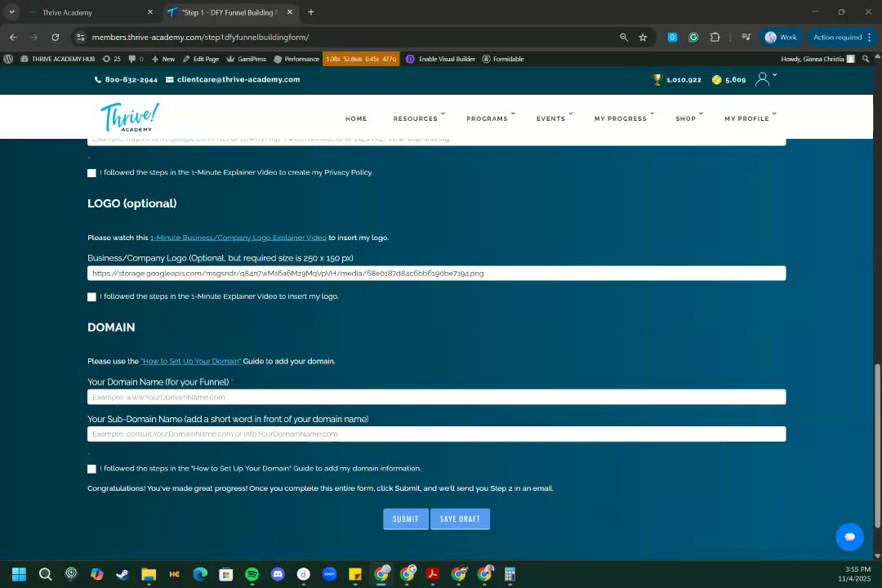Open Microsoft Edge from the taskbar
Screen dimensions: 882x588
tap(200, 574)
